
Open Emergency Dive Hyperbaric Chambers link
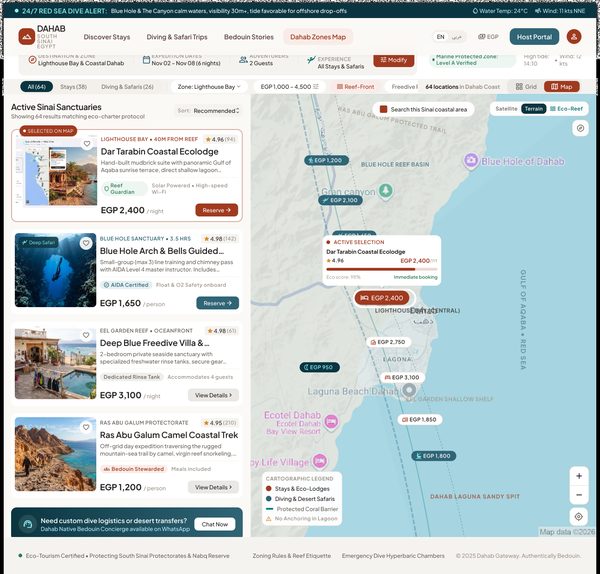click(x=393, y=556)
